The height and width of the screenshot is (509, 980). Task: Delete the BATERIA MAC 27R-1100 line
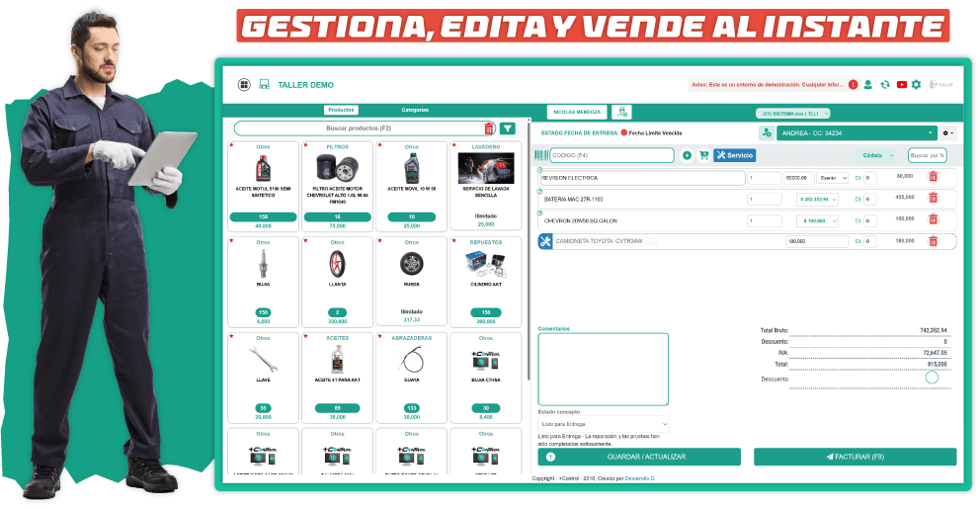933,198
